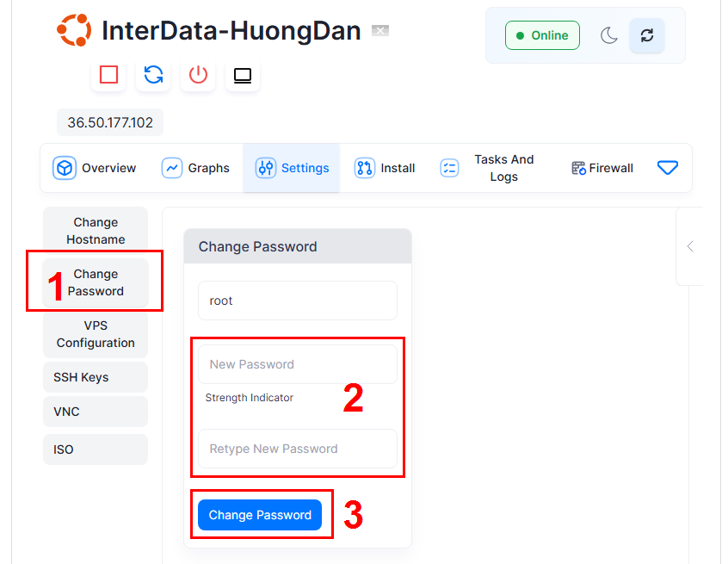Open the VNC settings item

pos(96,412)
